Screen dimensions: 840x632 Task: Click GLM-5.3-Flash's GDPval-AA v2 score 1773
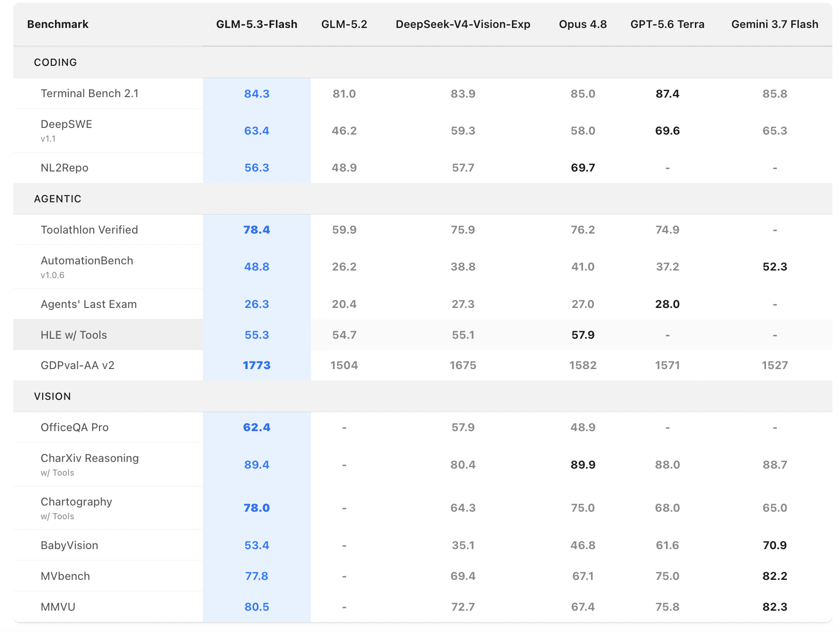coord(256,365)
